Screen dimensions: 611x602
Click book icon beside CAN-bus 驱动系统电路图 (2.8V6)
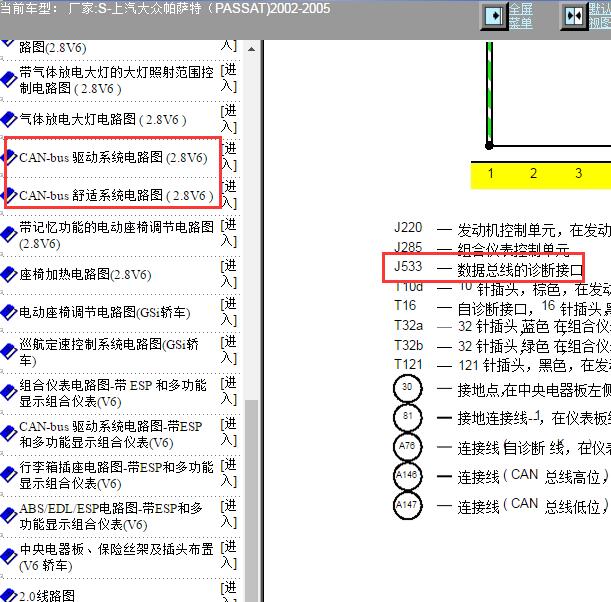point(9,157)
